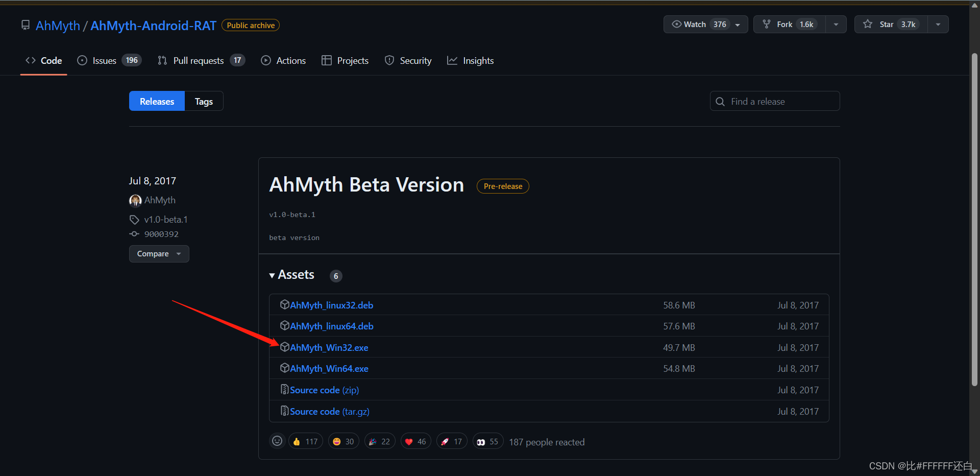Open the AhMyth owner link
Viewport: 980px width, 476px height.
(58, 26)
